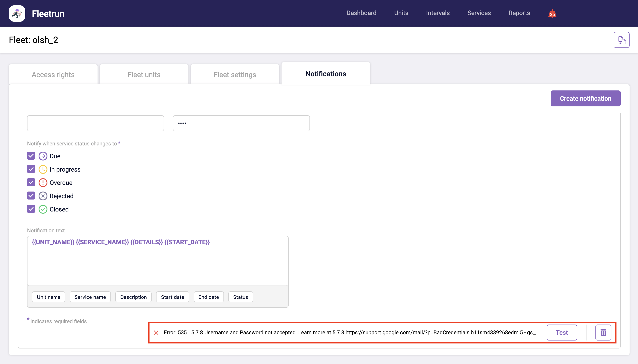The height and width of the screenshot is (364, 638).
Task: Navigate to the Intervals menu
Action: [x=438, y=13]
